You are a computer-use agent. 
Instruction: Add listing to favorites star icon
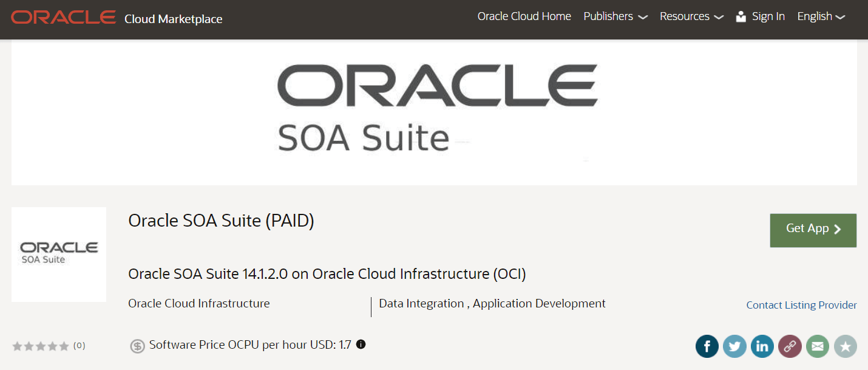(846, 346)
